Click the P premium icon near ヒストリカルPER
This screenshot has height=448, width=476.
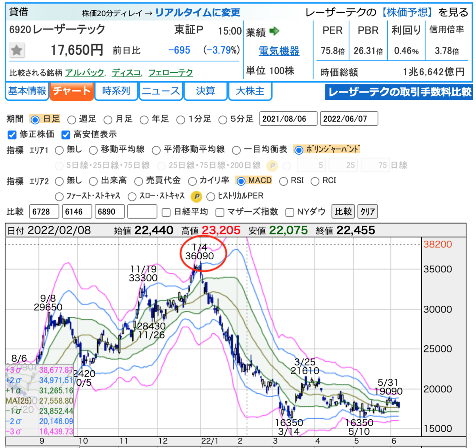pyautogui.click(x=196, y=196)
